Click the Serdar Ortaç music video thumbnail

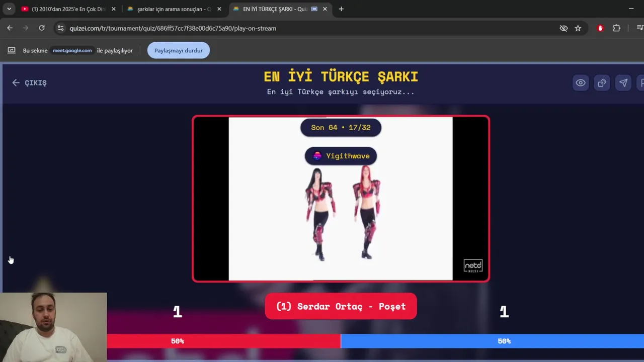click(x=341, y=199)
